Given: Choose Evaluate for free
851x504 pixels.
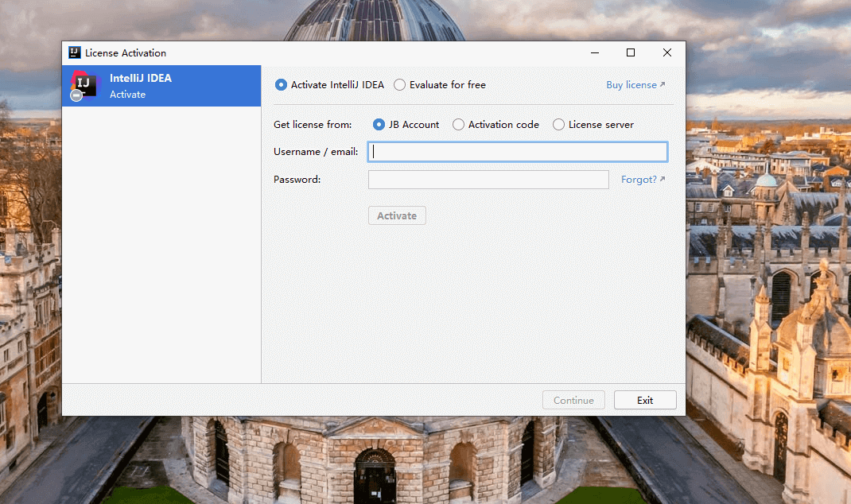Looking at the screenshot, I should [399, 85].
